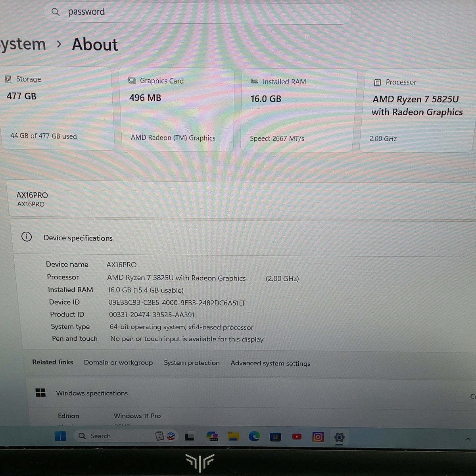The height and width of the screenshot is (476, 476).
Task: Click the Storage drive icon
Action: (8, 79)
